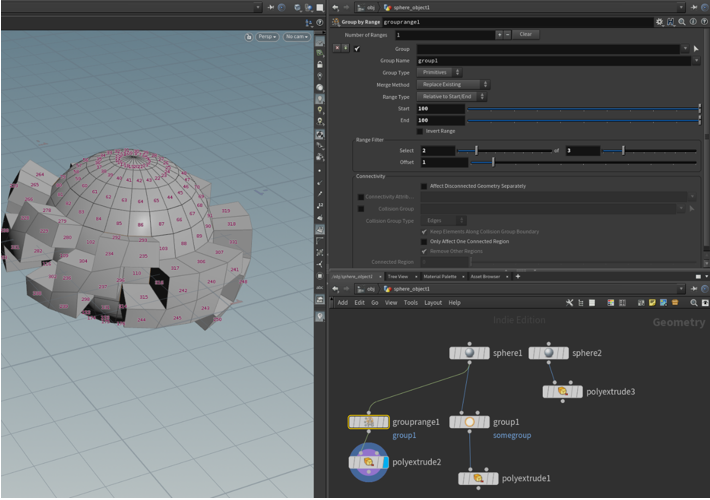Screen dimensions: 710x500
Task: Click the gear icon in Group by Range header
Action: (659, 21)
